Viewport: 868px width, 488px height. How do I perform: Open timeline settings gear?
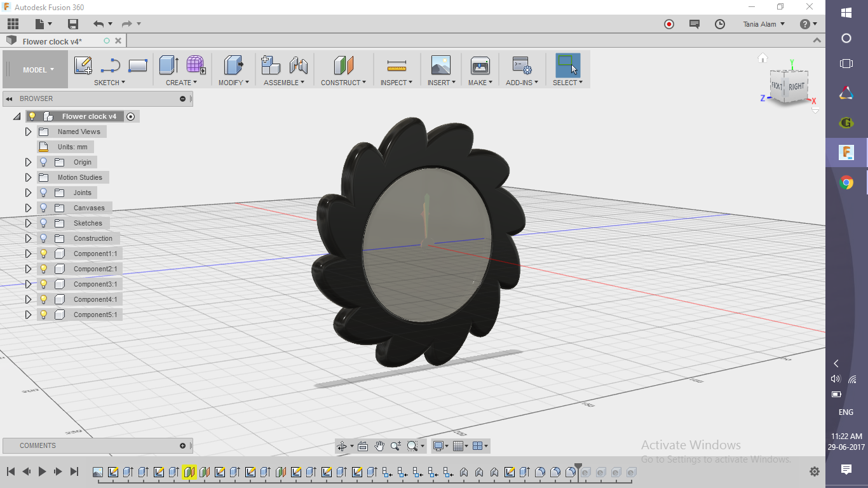(815, 471)
